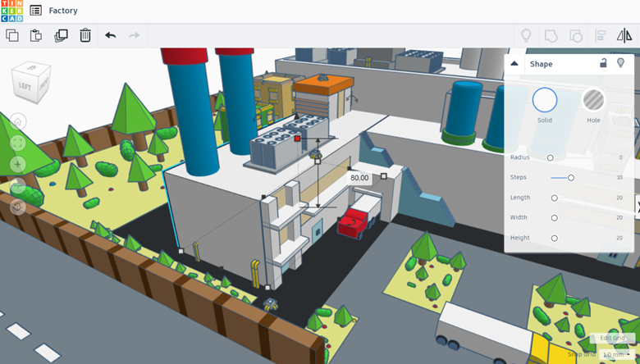Screen dimensions: 640x364
Task: Click the Home view button
Action: pyautogui.click(x=17, y=121)
